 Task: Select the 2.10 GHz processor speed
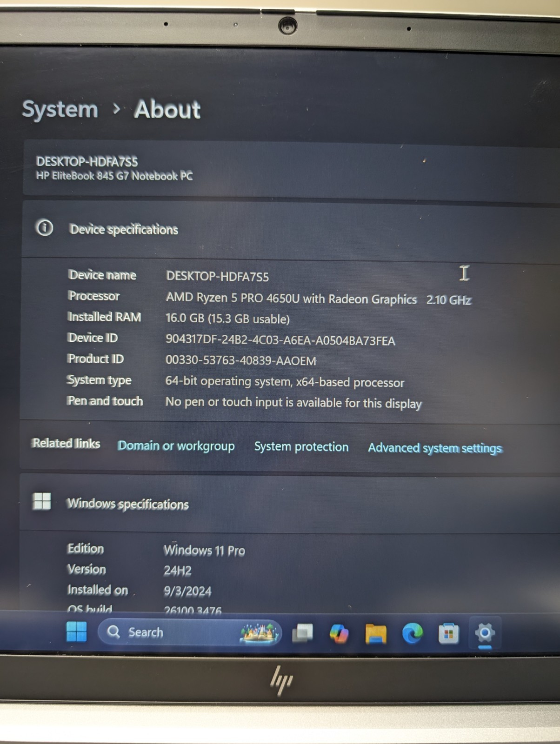pos(449,300)
